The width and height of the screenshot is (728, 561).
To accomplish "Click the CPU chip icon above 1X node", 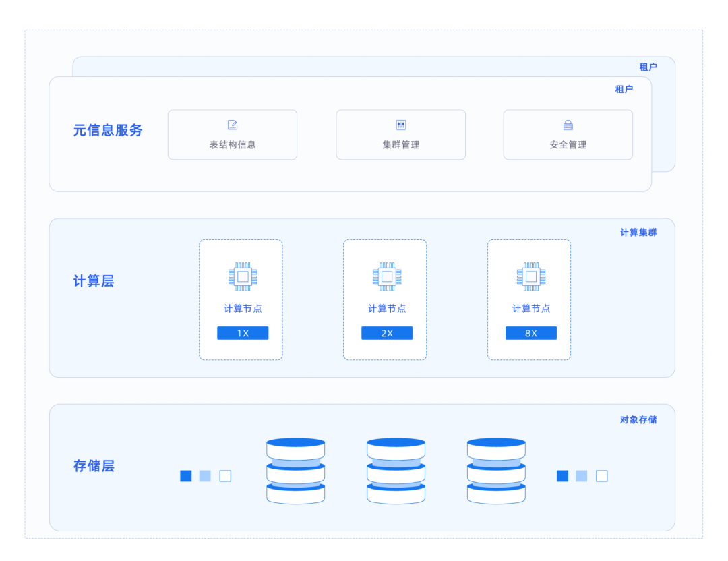I will [x=243, y=276].
